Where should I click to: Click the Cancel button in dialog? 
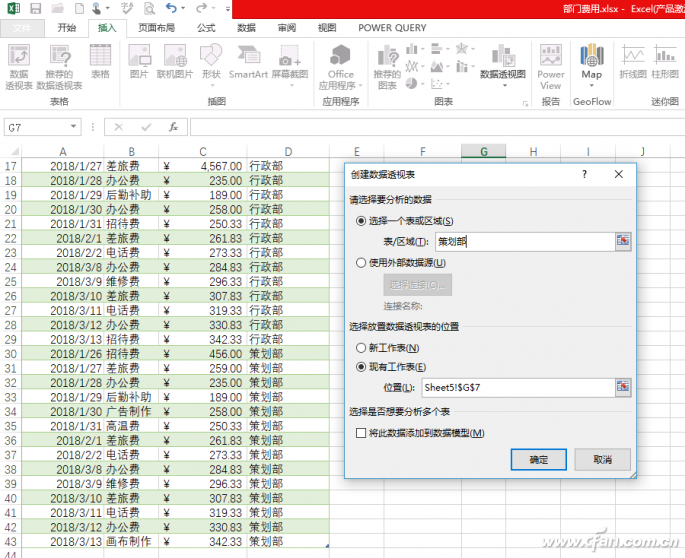coord(602,459)
